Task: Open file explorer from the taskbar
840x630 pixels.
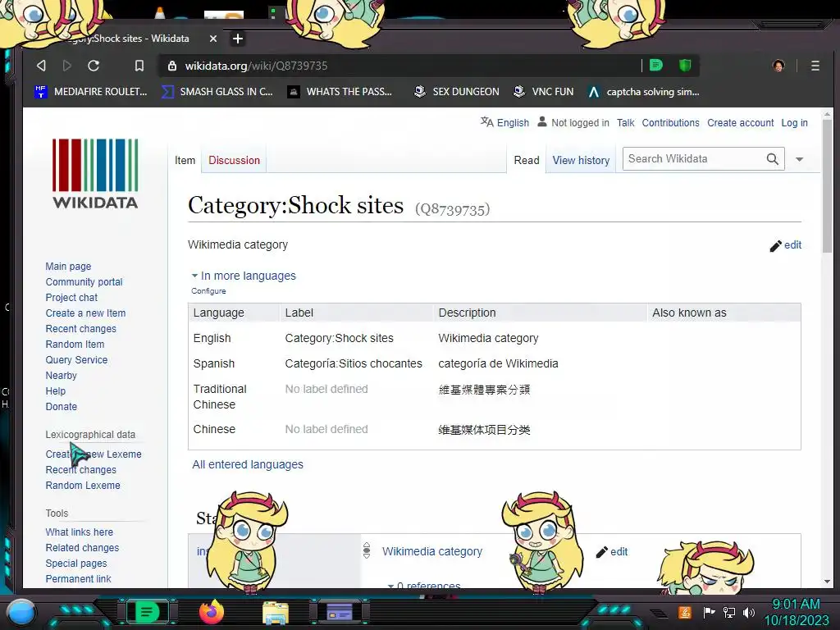Action: tap(276, 613)
